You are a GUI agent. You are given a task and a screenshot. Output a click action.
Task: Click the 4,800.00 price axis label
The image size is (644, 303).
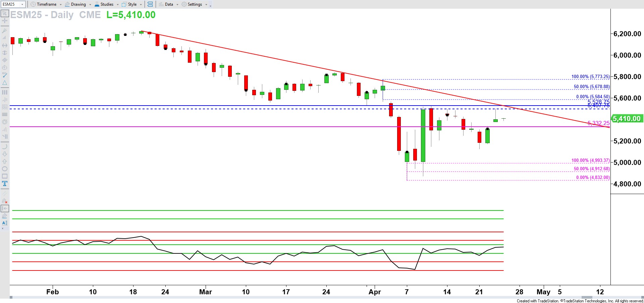(627, 184)
